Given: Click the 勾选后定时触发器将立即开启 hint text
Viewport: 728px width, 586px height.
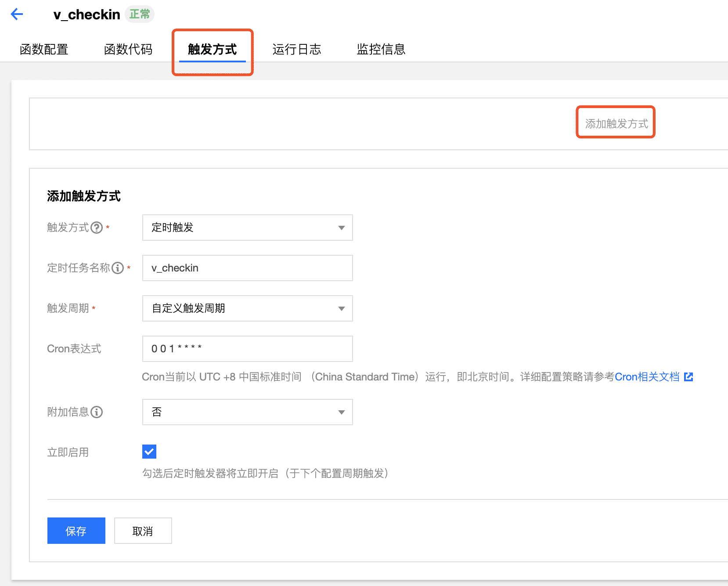Looking at the screenshot, I should [x=265, y=474].
